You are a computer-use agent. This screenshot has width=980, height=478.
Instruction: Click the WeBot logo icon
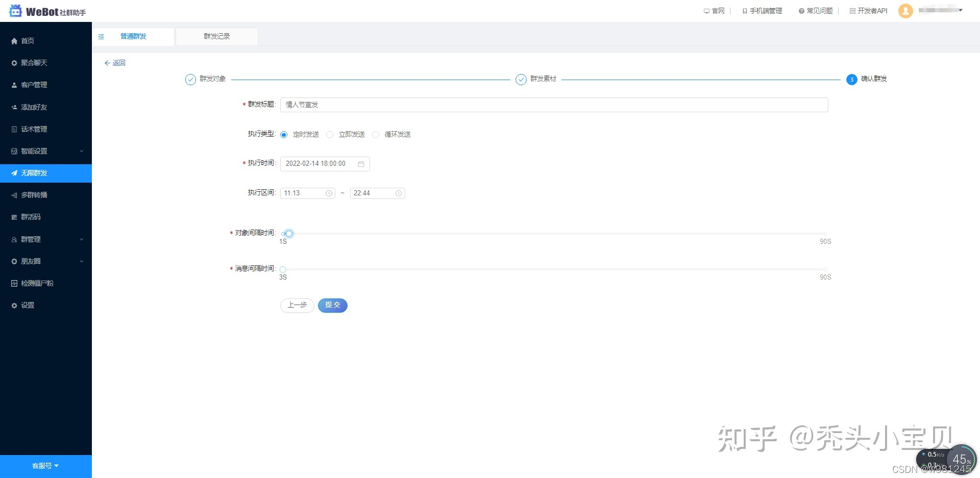[x=15, y=11]
